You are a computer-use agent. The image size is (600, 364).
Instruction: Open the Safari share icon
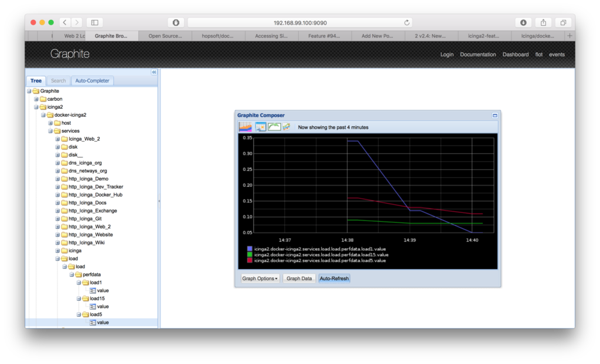(x=543, y=23)
